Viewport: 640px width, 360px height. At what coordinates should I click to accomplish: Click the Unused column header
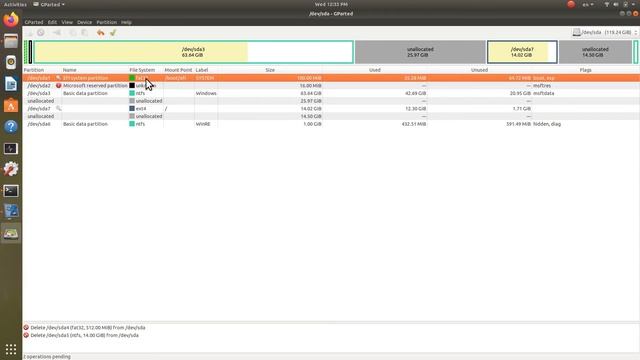coord(480,70)
